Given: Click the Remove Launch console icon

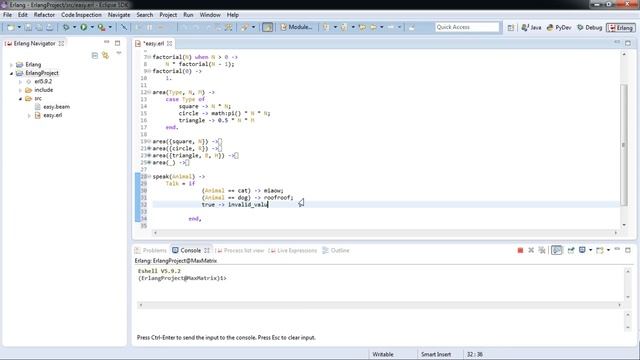Looking at the screenshot, I should pos(531,250).
